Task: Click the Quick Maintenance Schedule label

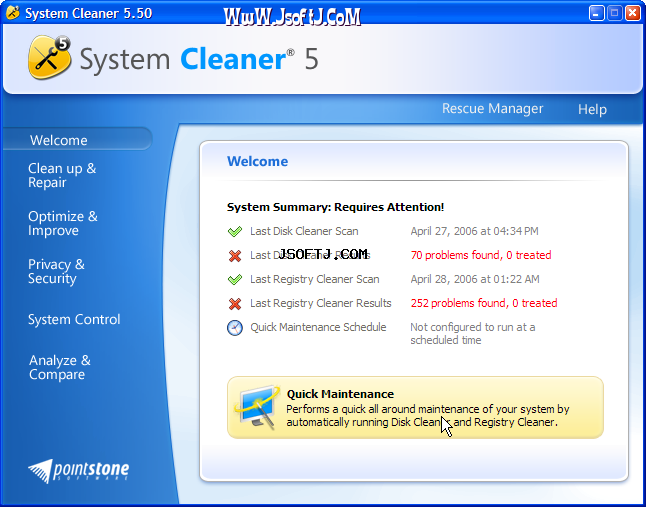Action: click(318, 327)
